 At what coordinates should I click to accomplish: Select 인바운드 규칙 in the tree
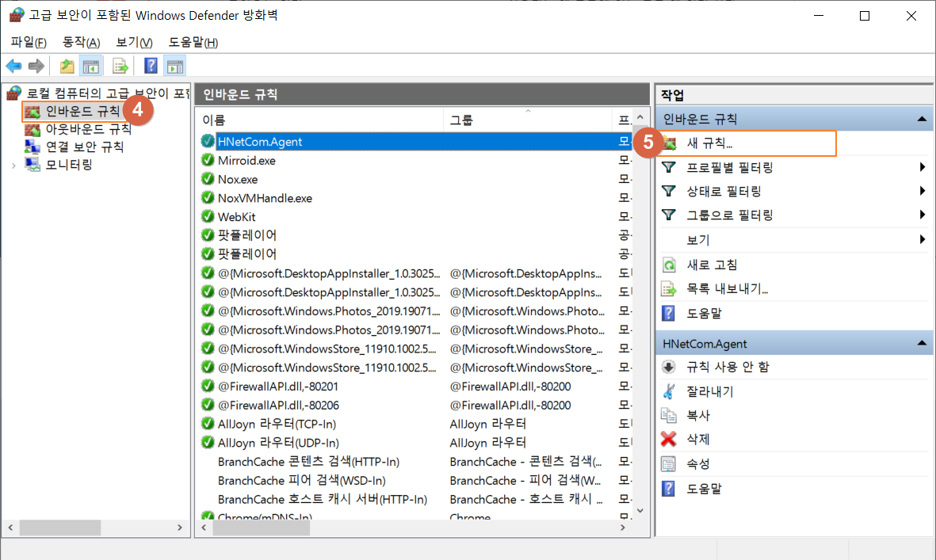pyautogui.click(x=82, y=112)
